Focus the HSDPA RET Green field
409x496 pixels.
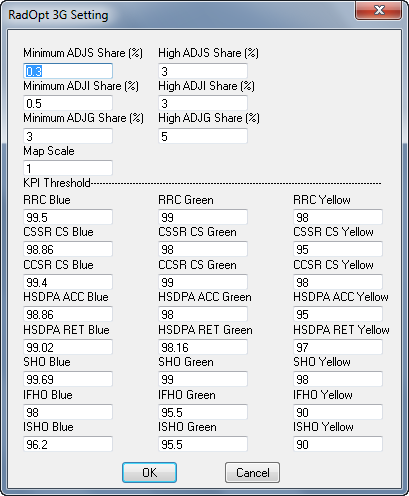(203, 347)
